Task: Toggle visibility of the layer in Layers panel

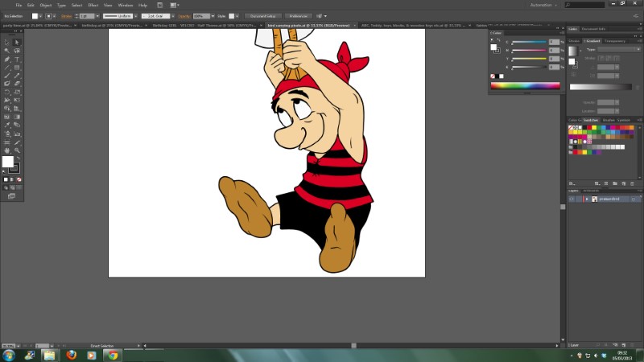Action: [x=572, y=198]
